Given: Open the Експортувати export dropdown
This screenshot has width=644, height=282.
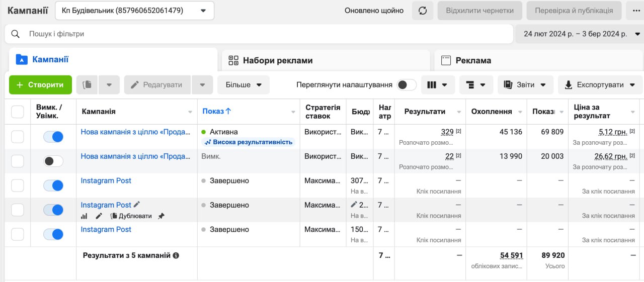Looking at the screenshot, I should coord(600,85).
